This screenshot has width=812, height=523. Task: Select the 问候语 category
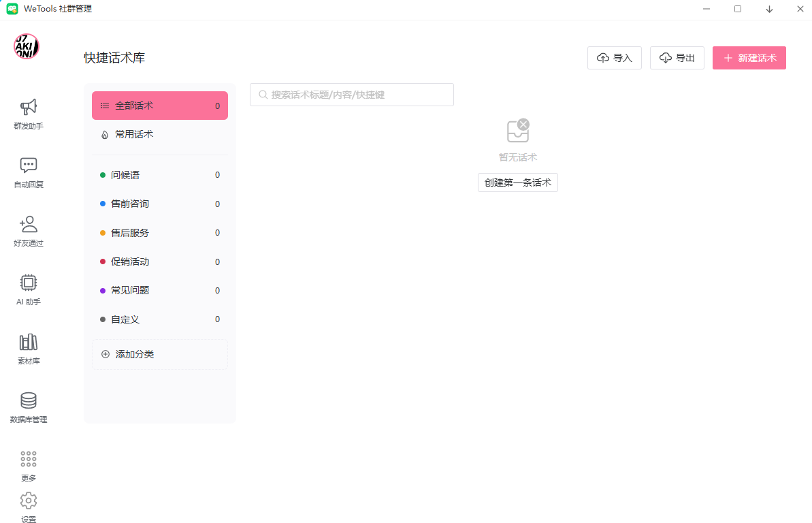[x=160, y=175]
